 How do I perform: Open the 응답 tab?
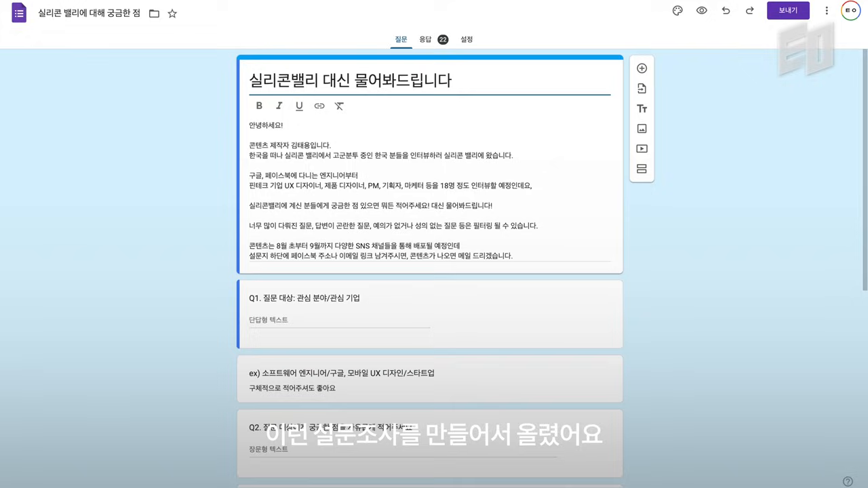coord(433,39)
